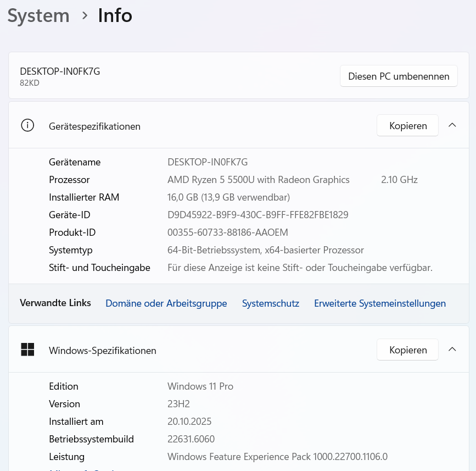Select the Produkt-ID value text
This screenshot has height=471, width=476.
pos(228,232)
